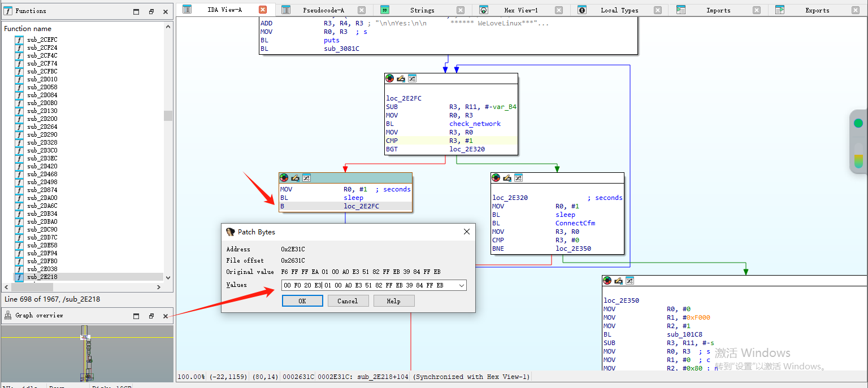
Task: Close the Patch Bytes dialog
Action: tap(467, 232)
